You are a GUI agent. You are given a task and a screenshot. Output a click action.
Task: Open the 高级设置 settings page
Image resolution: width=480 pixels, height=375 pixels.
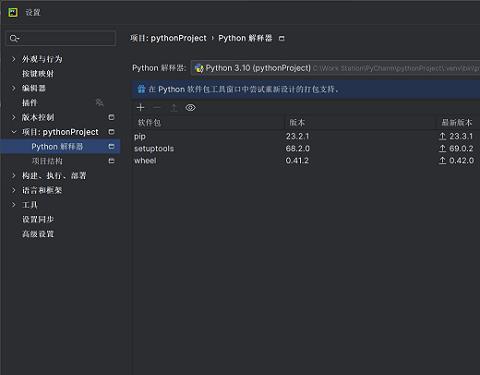coord(38,234)
